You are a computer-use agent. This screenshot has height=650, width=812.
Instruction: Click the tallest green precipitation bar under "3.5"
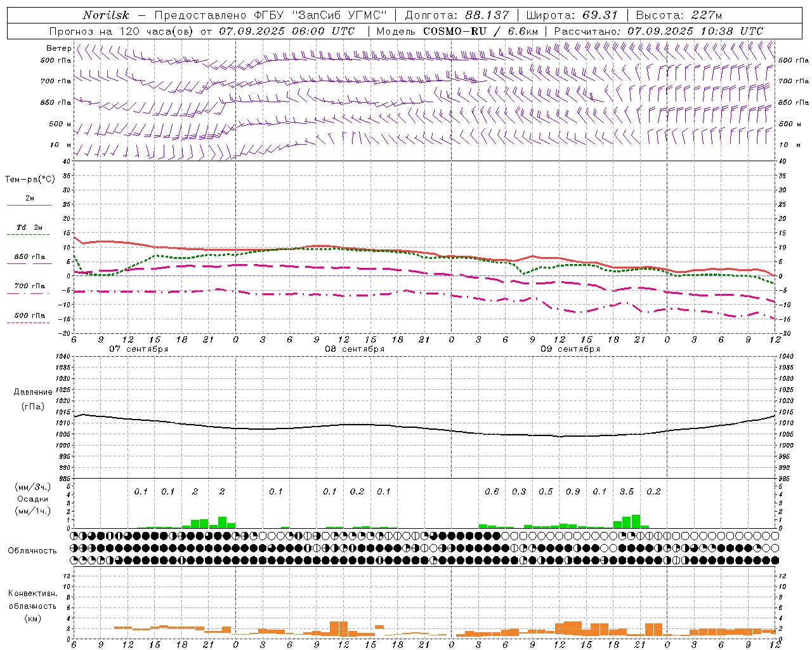(636, 521)
